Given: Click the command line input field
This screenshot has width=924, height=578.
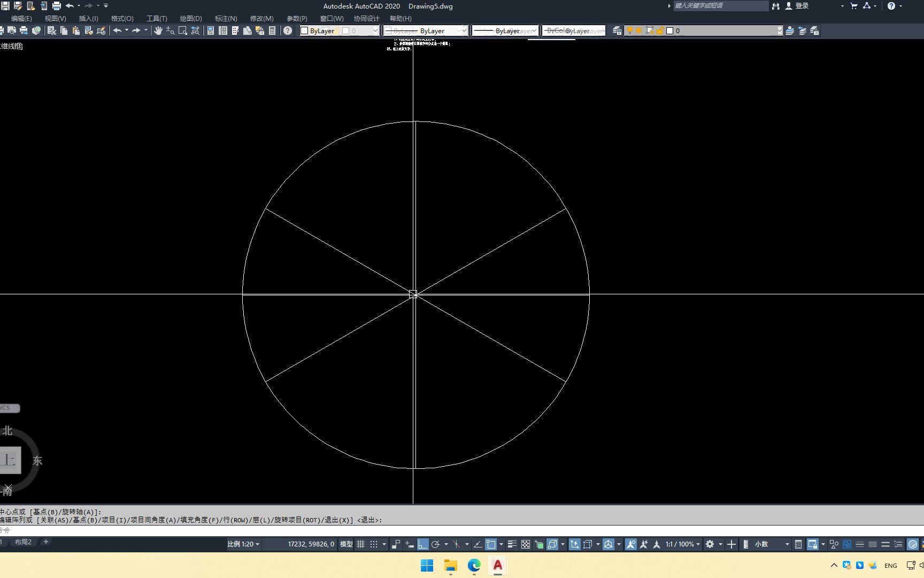Looking at the screenshot, I should tap(462, 530).
